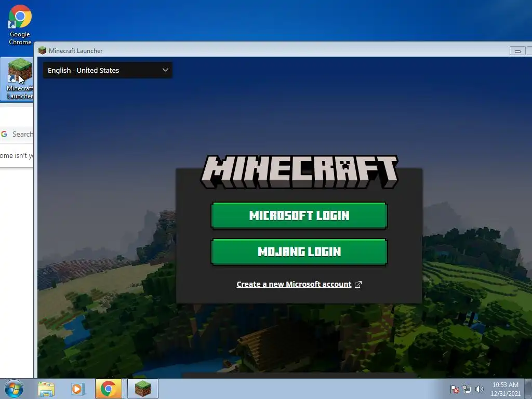The image size is (532, 399).
Task: Open the Action Center flag icon in tray
Action: (x=454, y=389)
